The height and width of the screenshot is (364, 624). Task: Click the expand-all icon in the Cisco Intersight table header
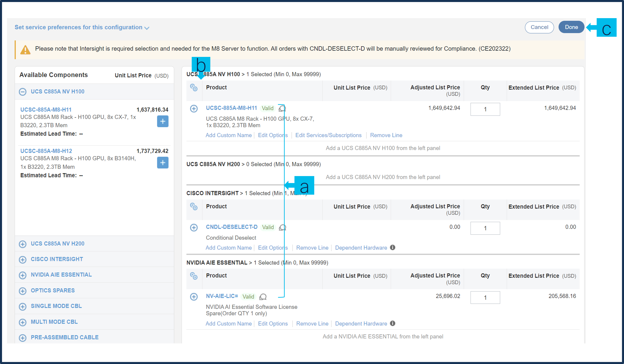click(194, 206)
